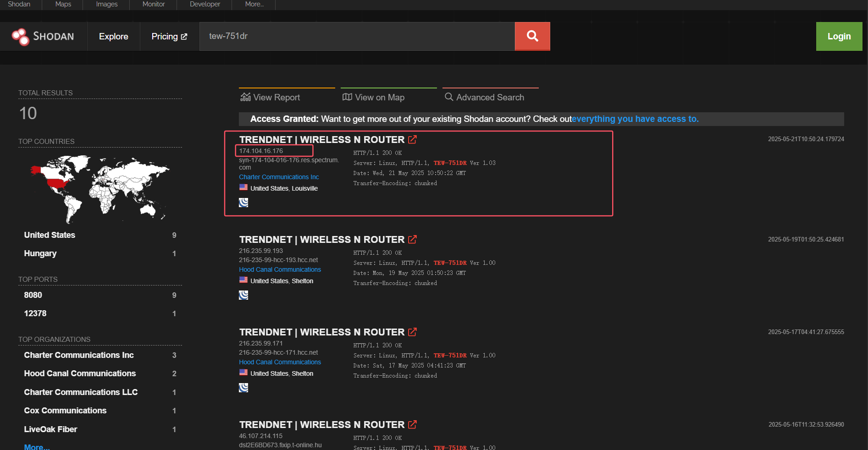
Task: Click hostname 216-235-99-hcc-171.hcc.net
Action: click(278, 352)
